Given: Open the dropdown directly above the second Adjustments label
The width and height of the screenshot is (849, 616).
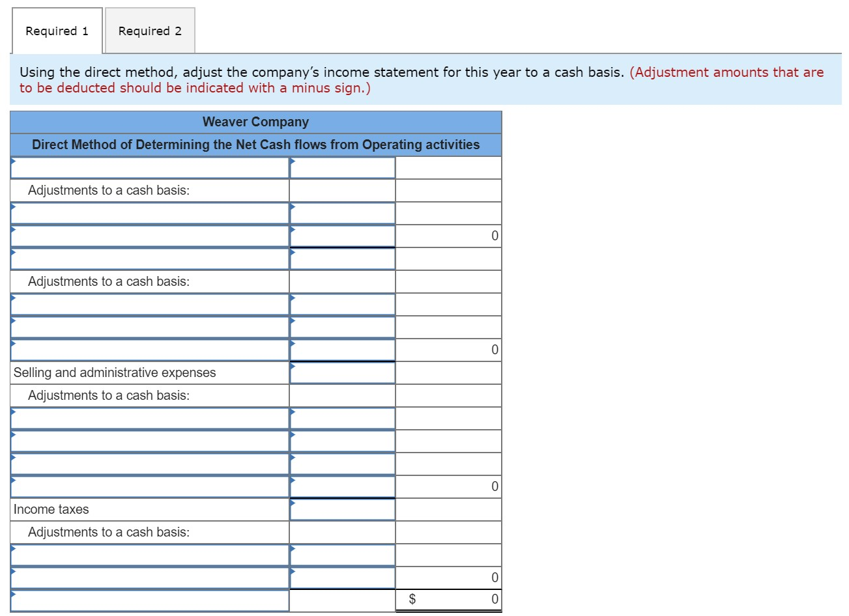Looking at the screenshot, I should [x=150, y=259].
